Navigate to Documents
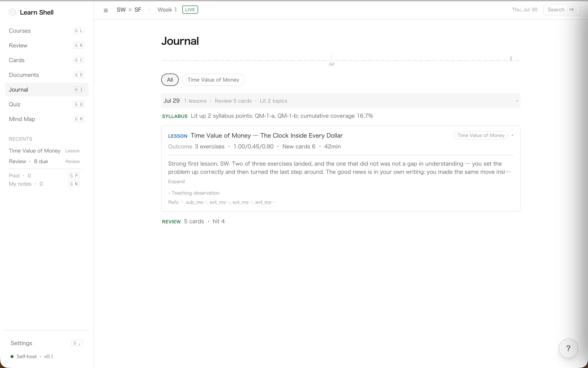Screen dimensions: 588x368 click(x=47, y=75)
